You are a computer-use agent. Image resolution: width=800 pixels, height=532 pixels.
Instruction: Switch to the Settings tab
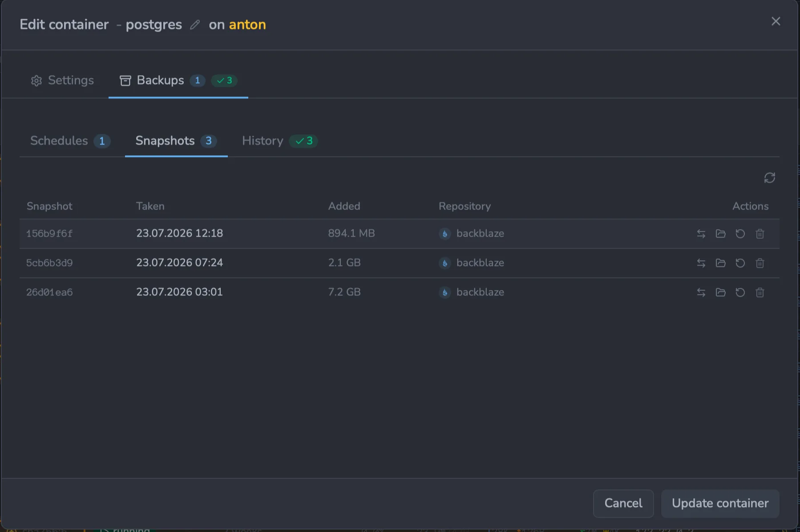(62, 80)
